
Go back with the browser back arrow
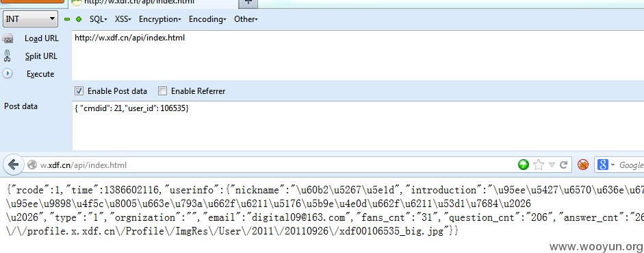tap(13, 165)
